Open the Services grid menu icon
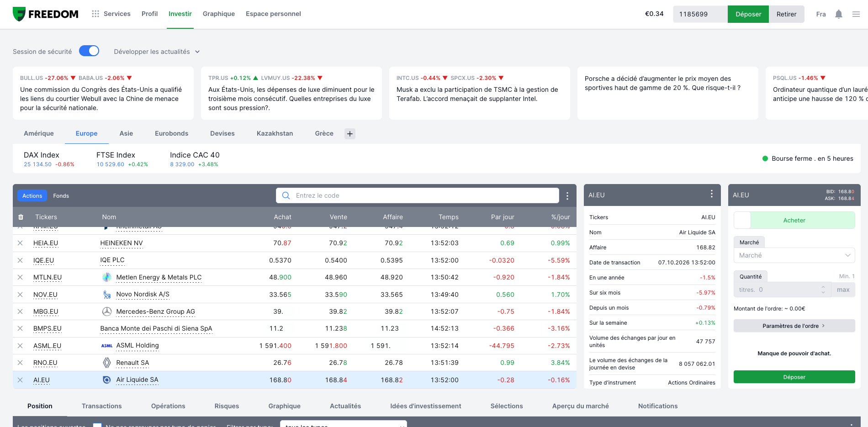868x427 pixels. 95,14
